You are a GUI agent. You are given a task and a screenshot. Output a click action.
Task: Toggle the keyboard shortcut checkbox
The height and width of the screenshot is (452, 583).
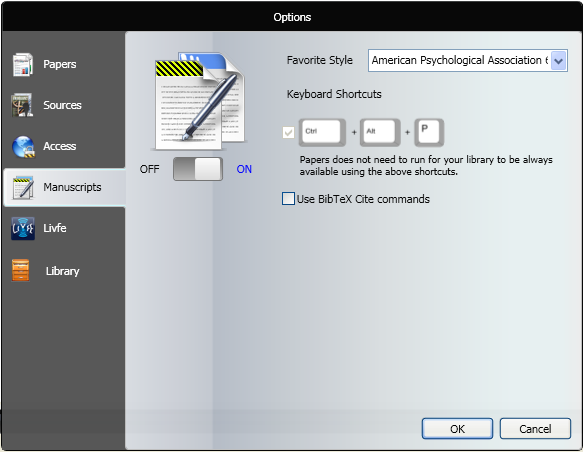click(x=288, y=132)
